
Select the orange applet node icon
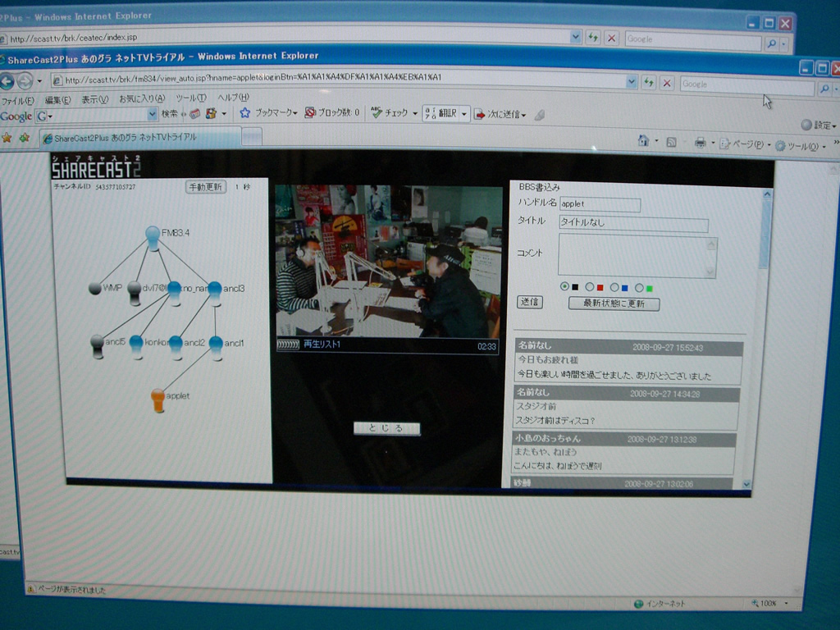coord(157,400)
